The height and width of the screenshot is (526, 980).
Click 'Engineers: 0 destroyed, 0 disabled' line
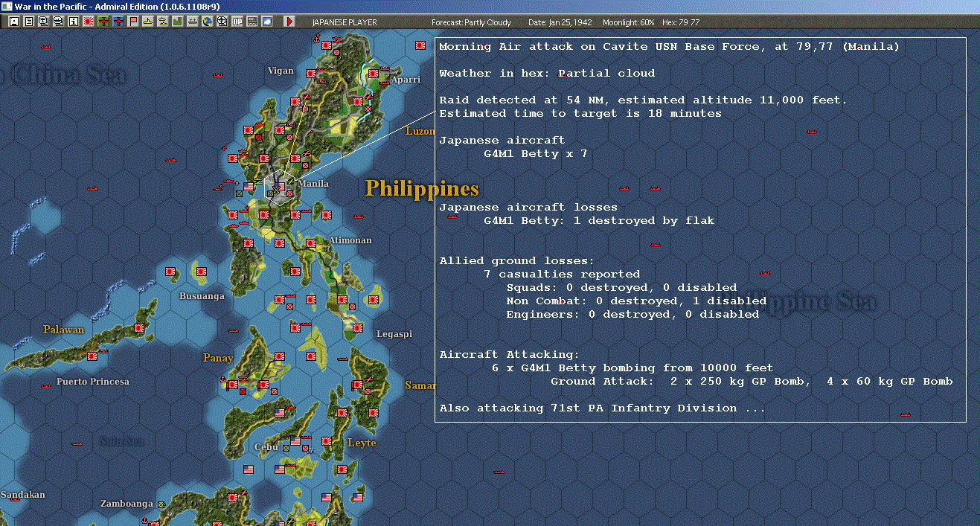click(632, 315)
